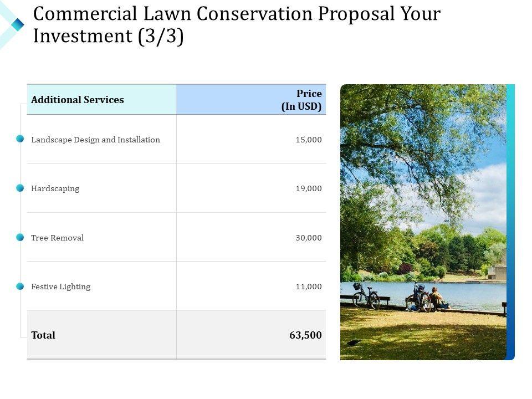The width and height of the screenshot is (532, 399).
Task: Select the Tree Removal text
Action: [58, 238]
